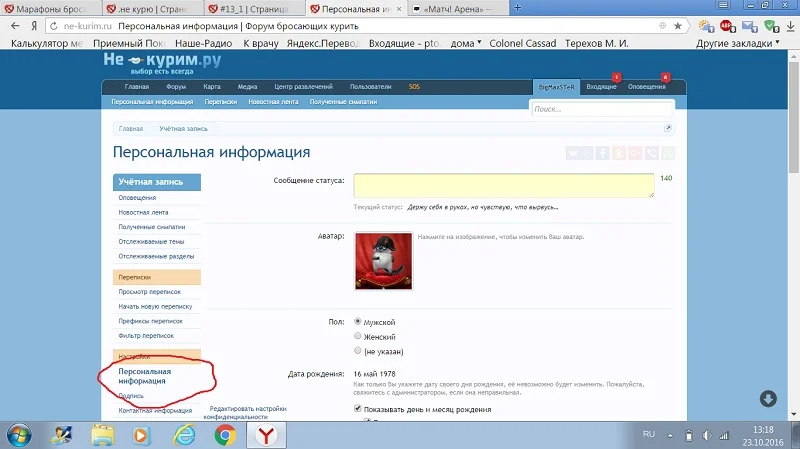
Task: Switch to «Матч! Арена» browser tab
Action: [x=458, y=9]
